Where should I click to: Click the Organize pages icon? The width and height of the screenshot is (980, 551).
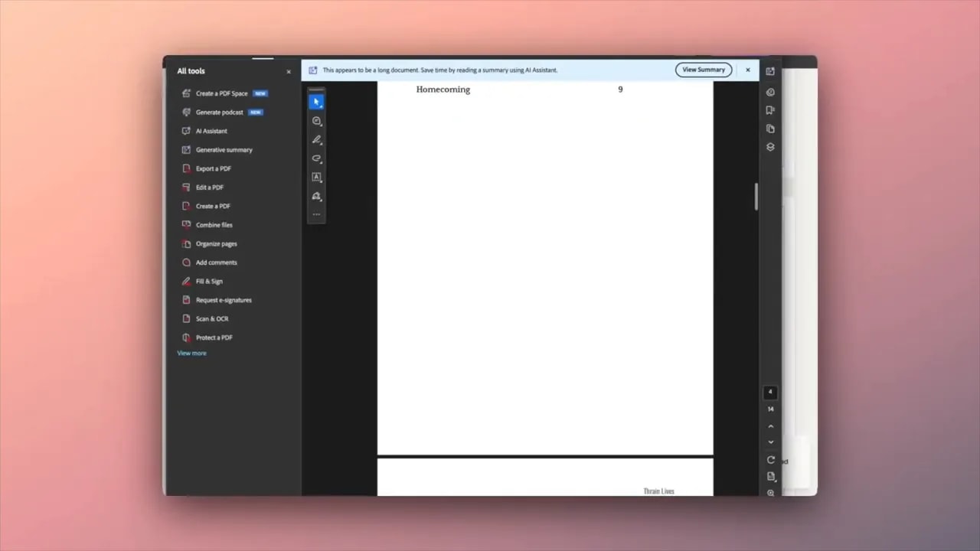pos(186,243)
